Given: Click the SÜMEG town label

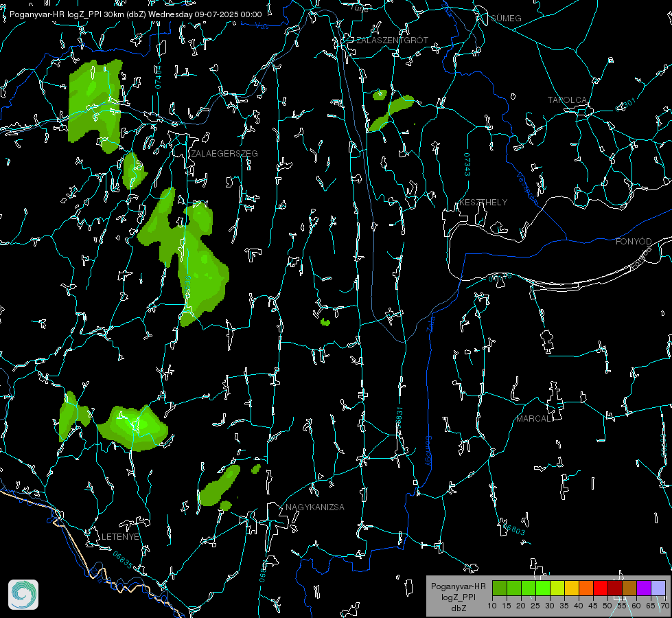Looking at the screenshot, I should click(506, 19).
